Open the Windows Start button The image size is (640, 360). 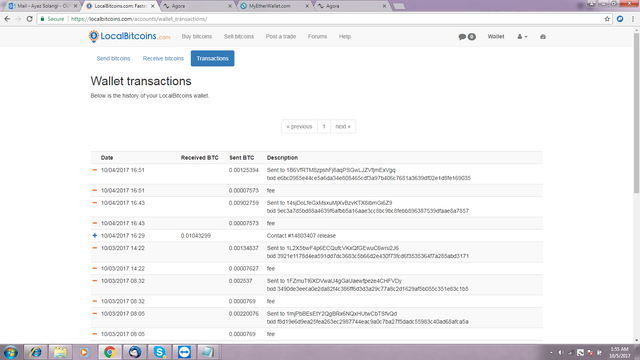coord(11,352)
